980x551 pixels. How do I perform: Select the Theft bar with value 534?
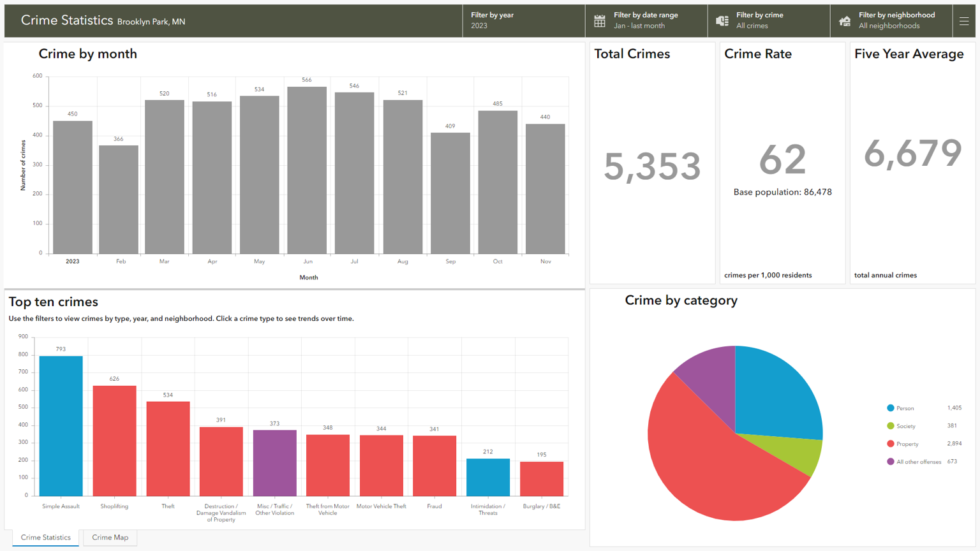pos(168,449)
